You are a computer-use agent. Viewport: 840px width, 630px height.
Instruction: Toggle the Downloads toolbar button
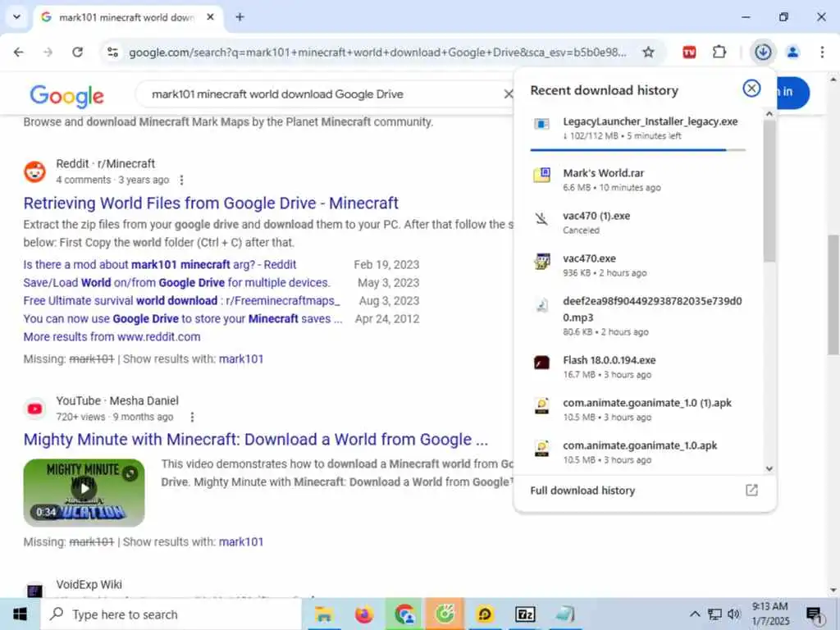[x=763, y=52]
